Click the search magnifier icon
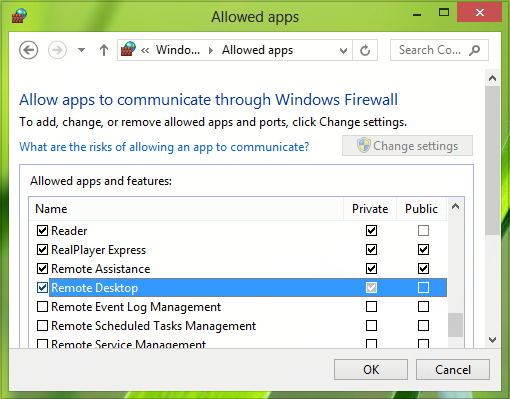Screen dimensions: 510x399 pyautogui.click(x=474, y=50)
